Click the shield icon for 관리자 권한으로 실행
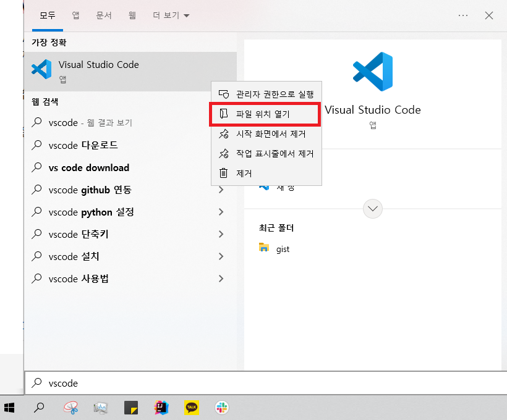The height and width of the screenshot is (420, 507). pyautogui.click(x=224, y=94)
